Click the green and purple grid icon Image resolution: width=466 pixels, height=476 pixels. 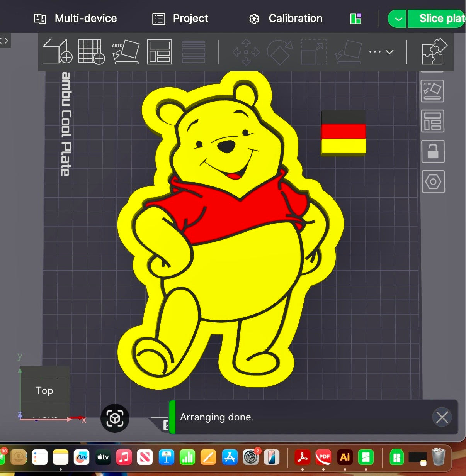(355, 19)
